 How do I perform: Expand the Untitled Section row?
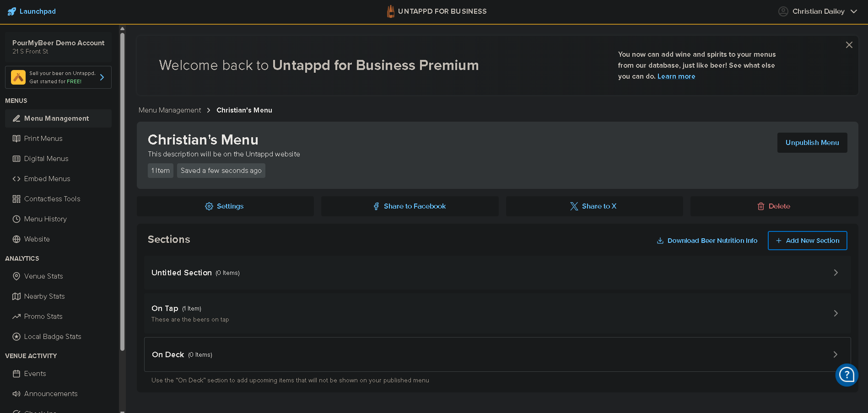click(x=836, y=273)
